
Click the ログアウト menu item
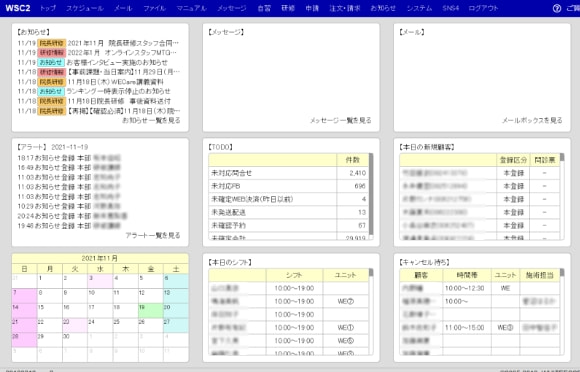[x=483, y=8]
